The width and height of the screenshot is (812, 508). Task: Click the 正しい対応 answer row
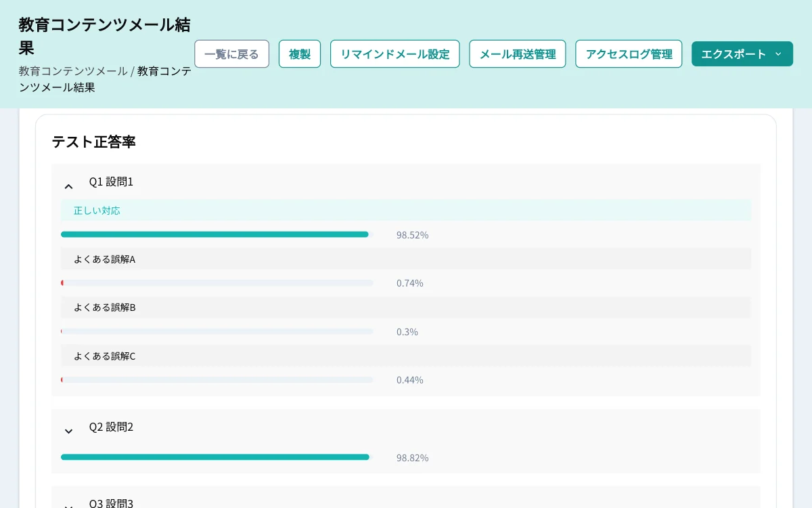tap(406, 211)
